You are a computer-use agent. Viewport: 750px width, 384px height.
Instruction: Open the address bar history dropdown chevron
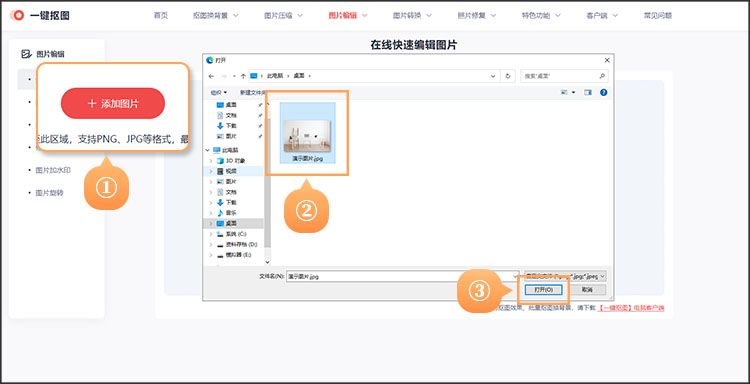tap(493, 76)
